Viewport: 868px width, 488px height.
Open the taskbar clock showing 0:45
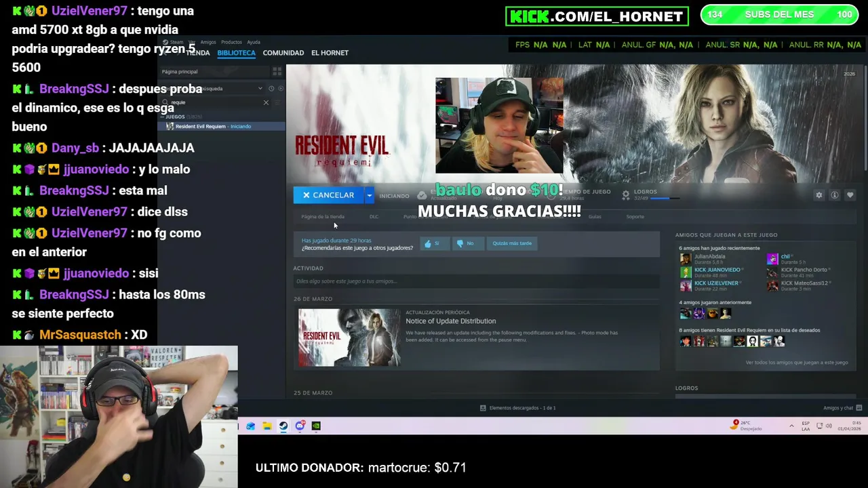click(848, 426)
